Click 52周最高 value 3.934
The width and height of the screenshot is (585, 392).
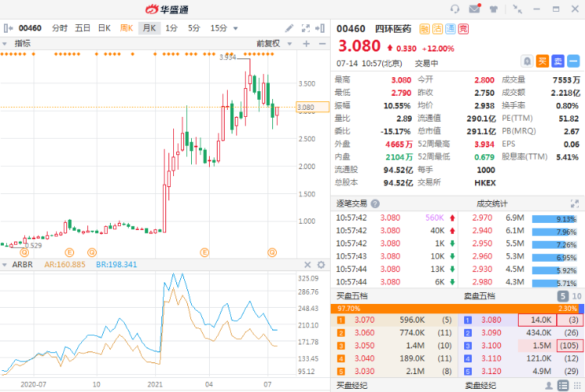484,145
